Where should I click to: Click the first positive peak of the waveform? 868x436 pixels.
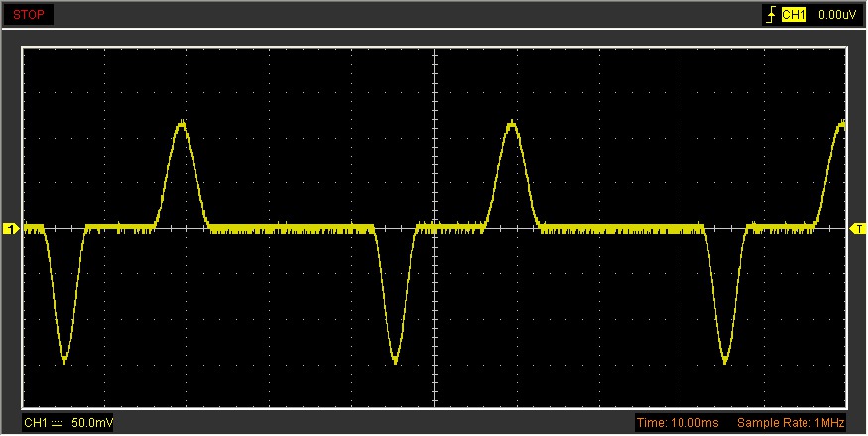tap(182, 124)
